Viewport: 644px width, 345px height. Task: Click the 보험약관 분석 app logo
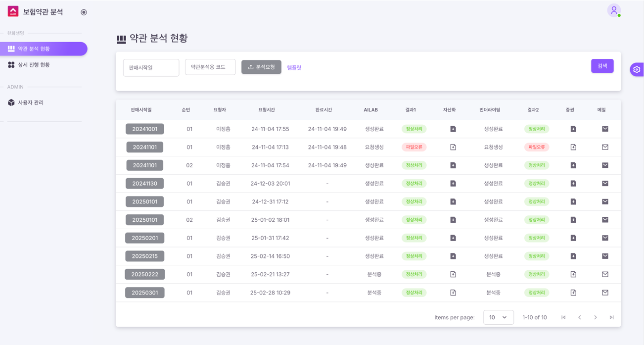pos(13,11)
